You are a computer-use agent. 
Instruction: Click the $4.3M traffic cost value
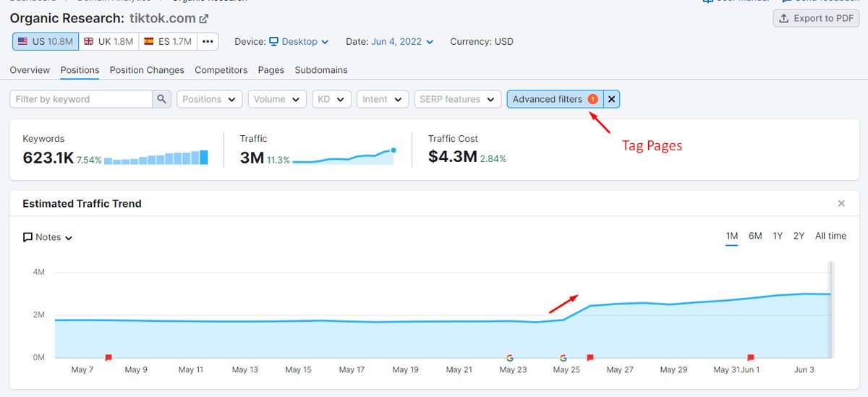tap(452, 157)
